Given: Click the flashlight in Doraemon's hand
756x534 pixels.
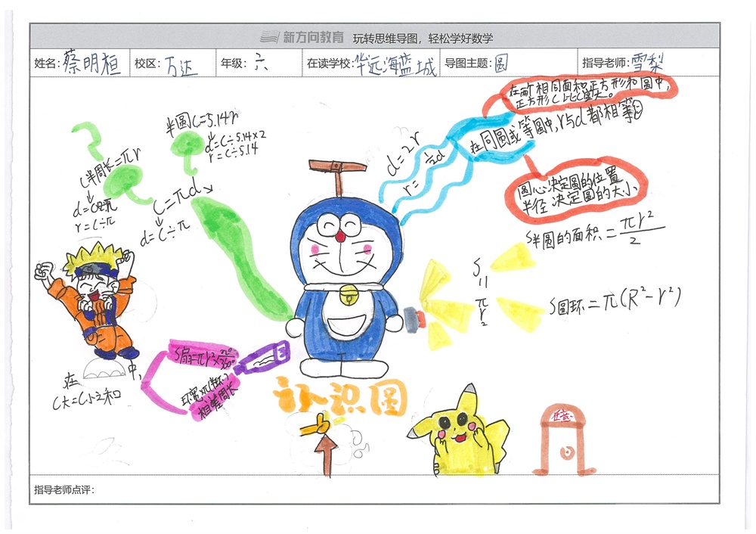Looking at the screenshot, I should 414,319.
